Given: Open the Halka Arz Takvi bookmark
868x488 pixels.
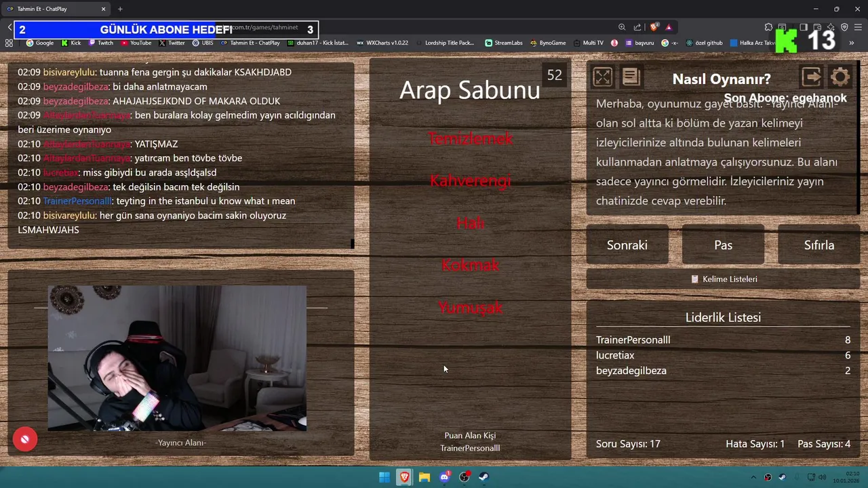Looking at the screenshot, I should point(753,43).
